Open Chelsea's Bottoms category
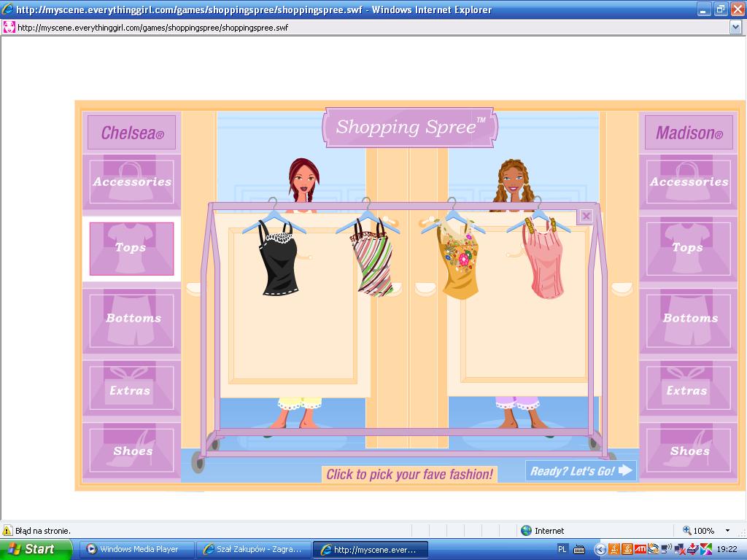Screen dimensions: 747x560 132,319
